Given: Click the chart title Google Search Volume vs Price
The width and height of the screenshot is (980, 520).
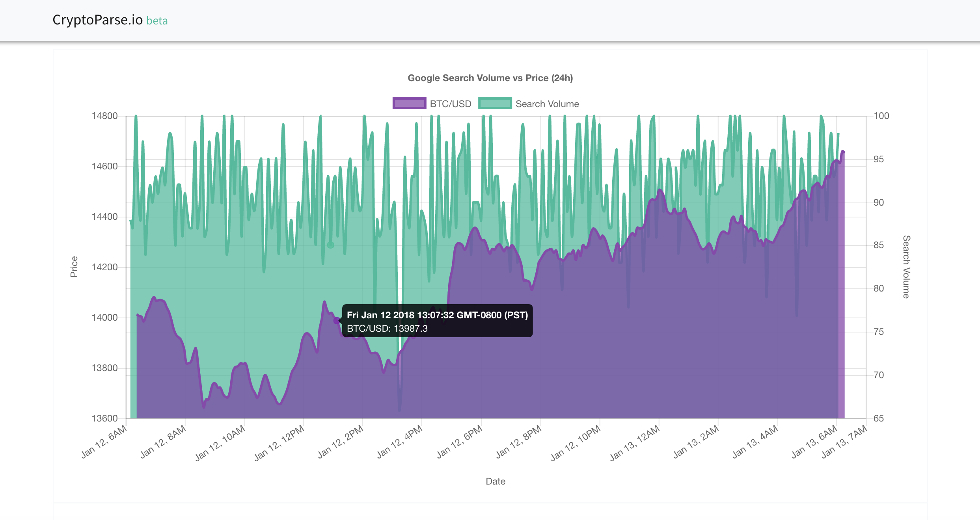Looking at the screenshot, I should (490, 78).
